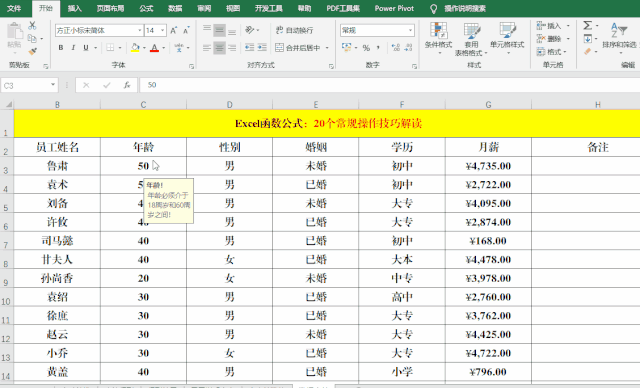Open the font color dropdown arrow
Viewport: 640px width, 388px height.
tap(164, 48)
